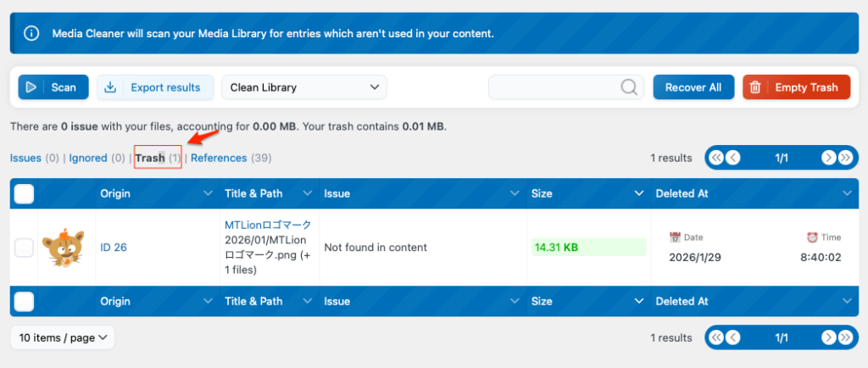Click the MTLion logo thumbnail
The width and height of the screenshot is (868, 368).
point(67,247)
